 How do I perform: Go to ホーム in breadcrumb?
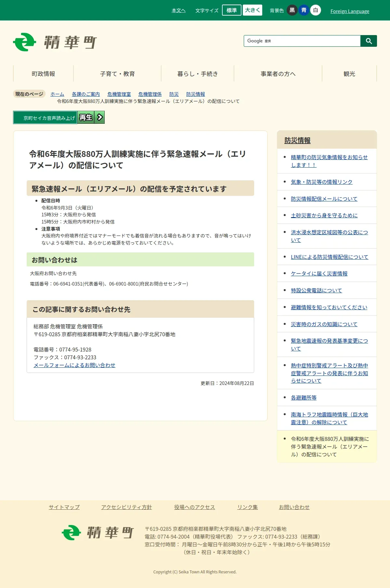click(x=57, y=94)
